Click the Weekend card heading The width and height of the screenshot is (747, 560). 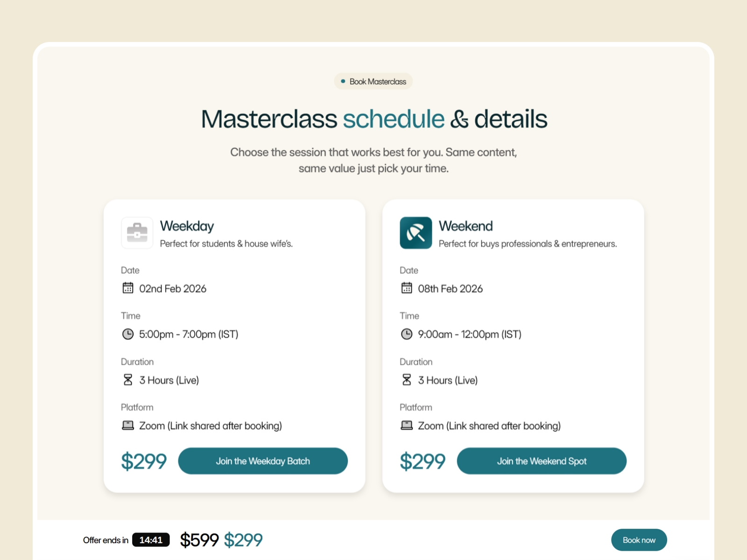(x=465, y=226)
